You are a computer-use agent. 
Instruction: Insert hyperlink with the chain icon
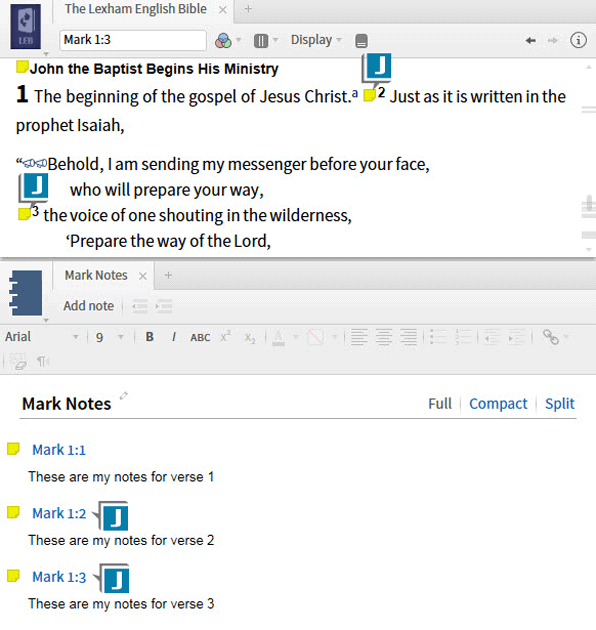[x=550, y=337]
